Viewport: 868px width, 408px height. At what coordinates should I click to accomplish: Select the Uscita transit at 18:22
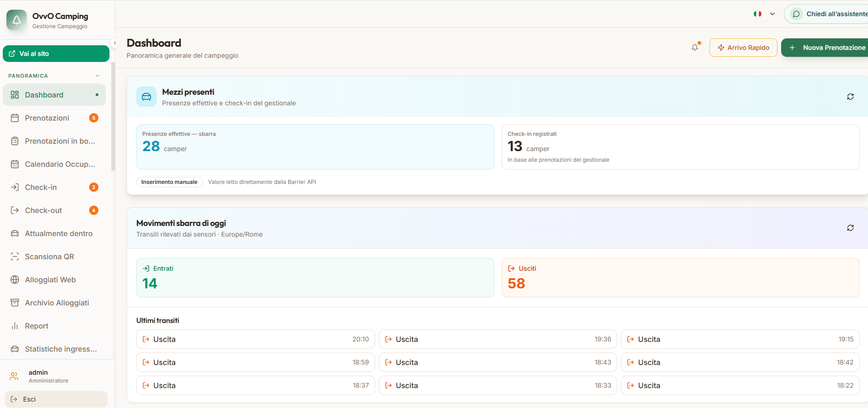pyautogui.click(x=740, y=385)
